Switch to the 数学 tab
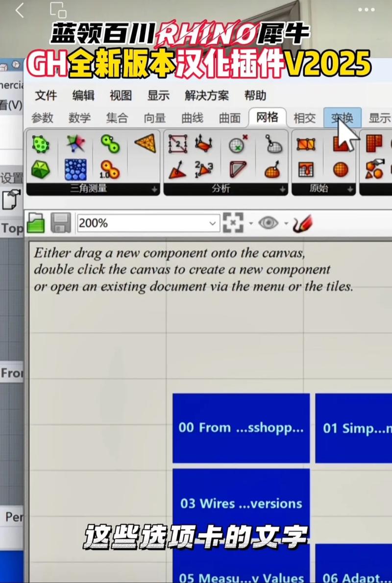 (x=79, y=118)
